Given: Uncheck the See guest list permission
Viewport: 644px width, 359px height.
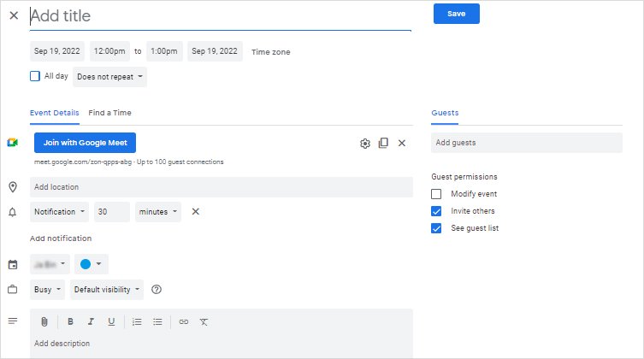Looking at the screenshot, I should point(436,228).
